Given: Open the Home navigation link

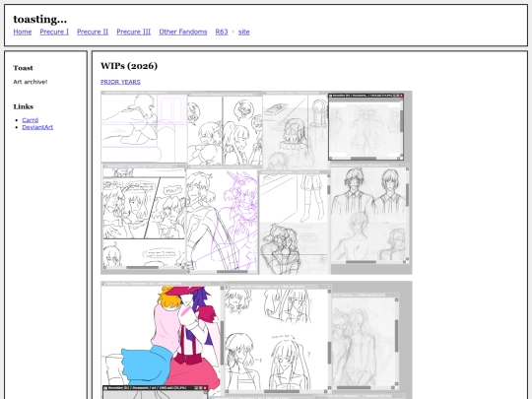Looking at the screenshot, I should coord(23,32).
